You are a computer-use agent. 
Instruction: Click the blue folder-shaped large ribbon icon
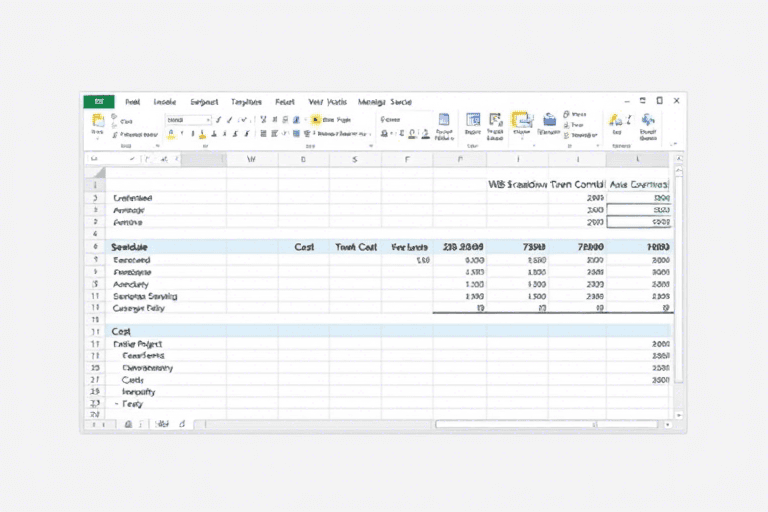tap(549, 121)
